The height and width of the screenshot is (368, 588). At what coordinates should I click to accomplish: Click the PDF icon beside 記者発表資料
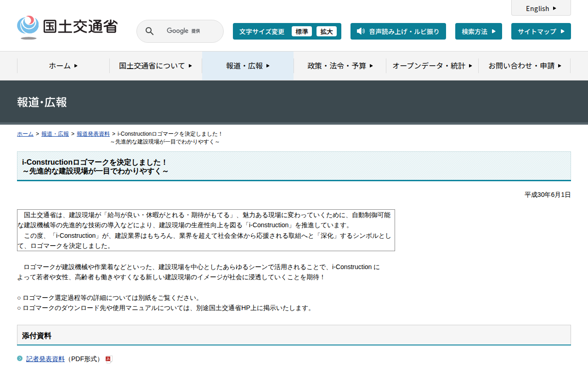[x=108, y=359]
